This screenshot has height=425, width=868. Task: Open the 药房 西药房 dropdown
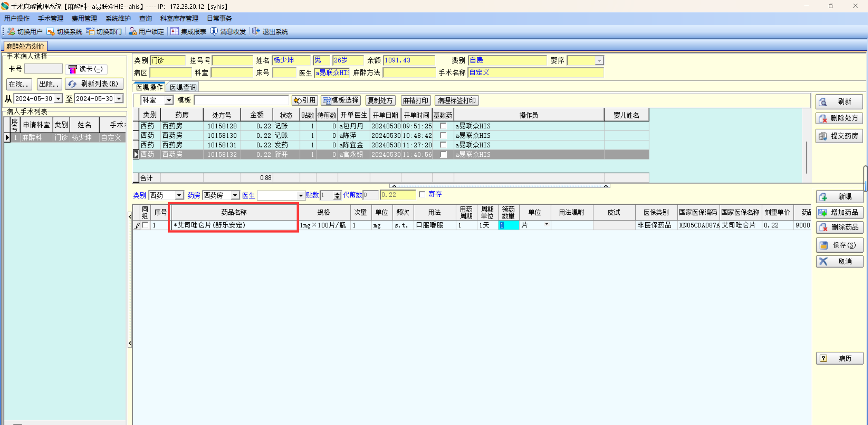pos(235,195)
